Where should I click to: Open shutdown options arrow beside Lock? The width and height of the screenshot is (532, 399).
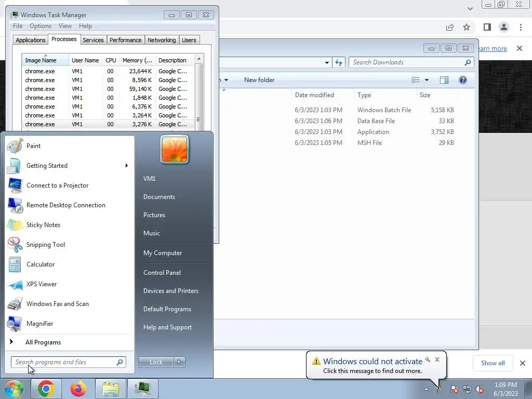tap(179, 362)
